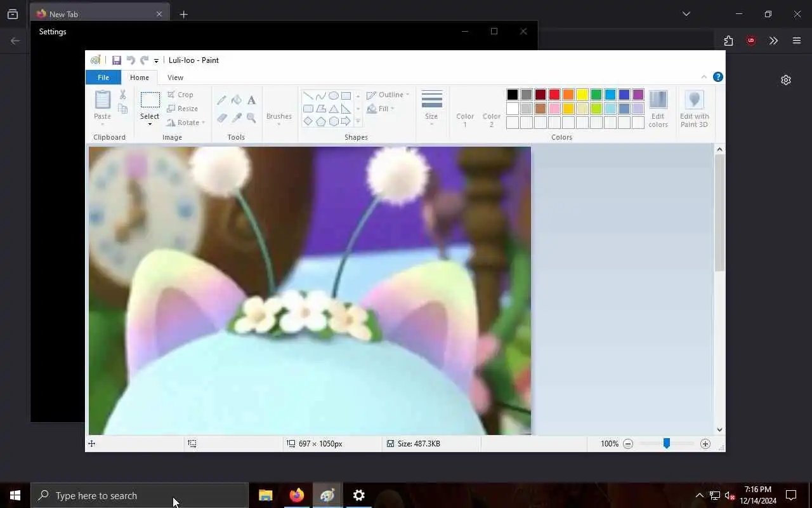Open the Customize Quick Access Toolbar dropdown

click(x=156, y=61)
